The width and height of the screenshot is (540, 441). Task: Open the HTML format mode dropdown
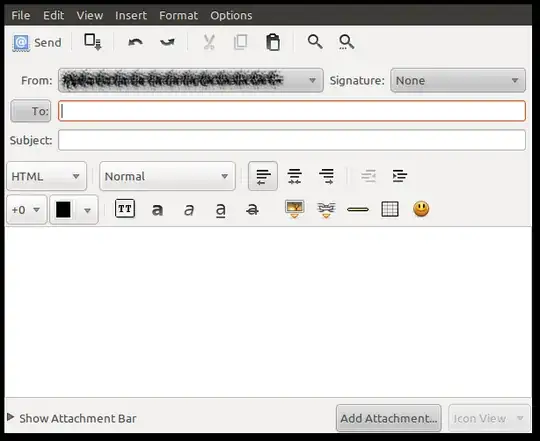[46, 176]
